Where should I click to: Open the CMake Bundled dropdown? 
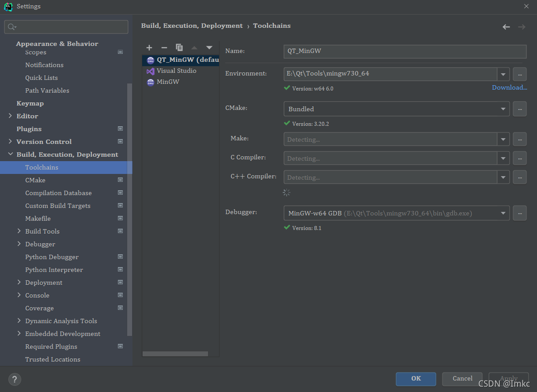click(503, 109)
